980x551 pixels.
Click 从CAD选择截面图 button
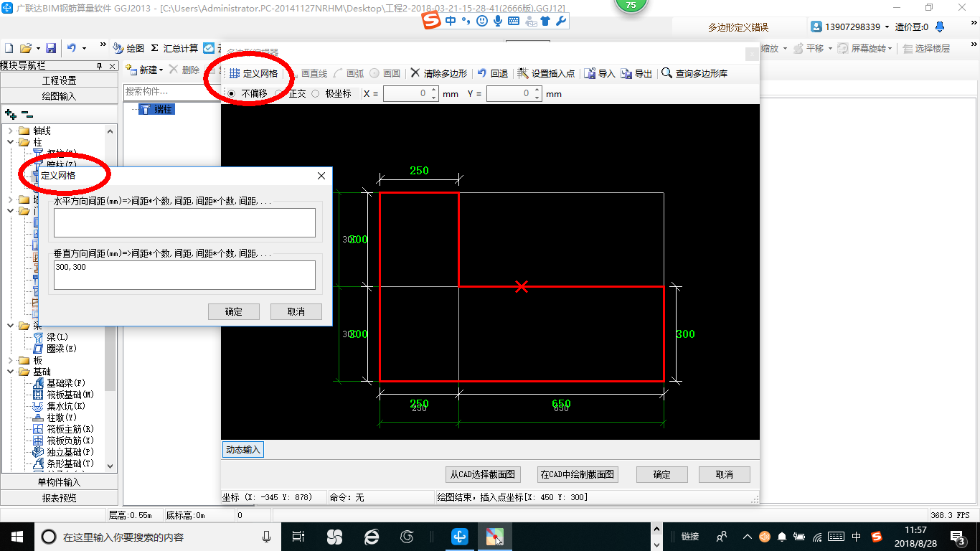483,474
